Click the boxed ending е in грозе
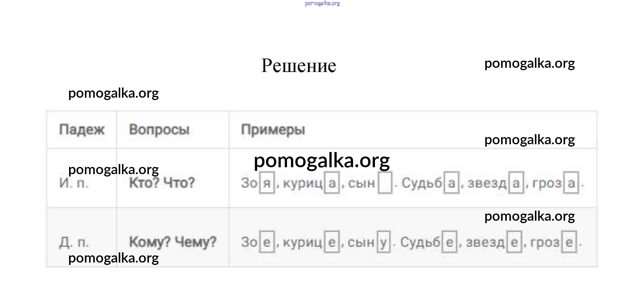 click(569, 242)
